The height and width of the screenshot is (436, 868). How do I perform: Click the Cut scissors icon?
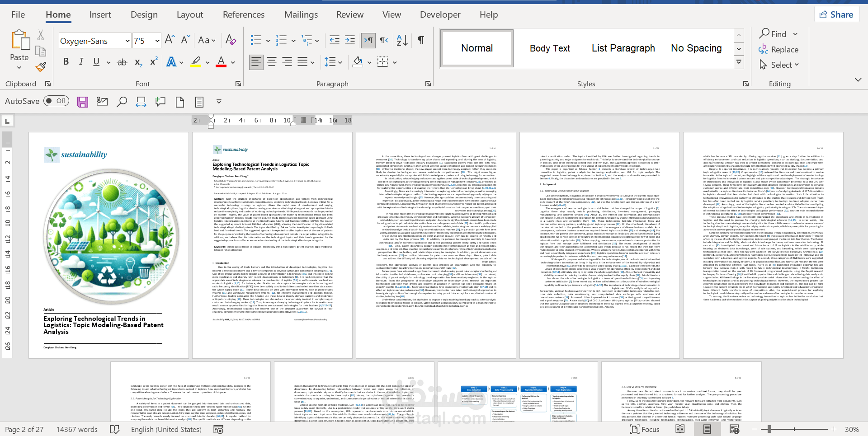[41, 35]
